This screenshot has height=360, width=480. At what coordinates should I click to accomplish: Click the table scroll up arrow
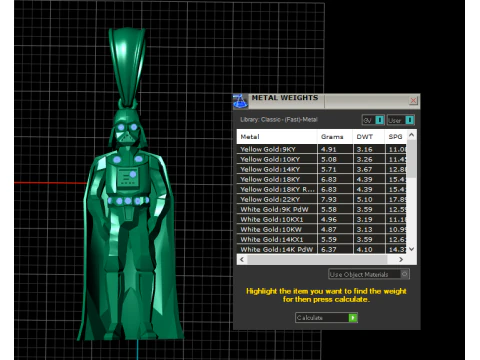point(412,135)
